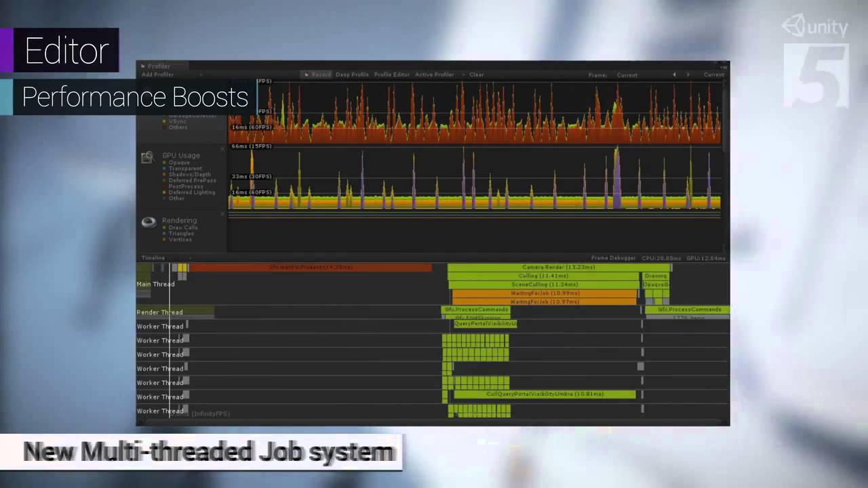Click the Other swatch in GPU Usage
This screenshot has width=868, height=488.
tap(164, 199)
